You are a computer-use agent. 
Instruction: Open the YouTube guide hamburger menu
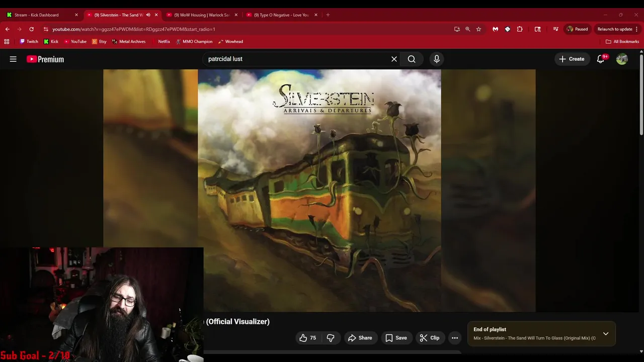13,59
